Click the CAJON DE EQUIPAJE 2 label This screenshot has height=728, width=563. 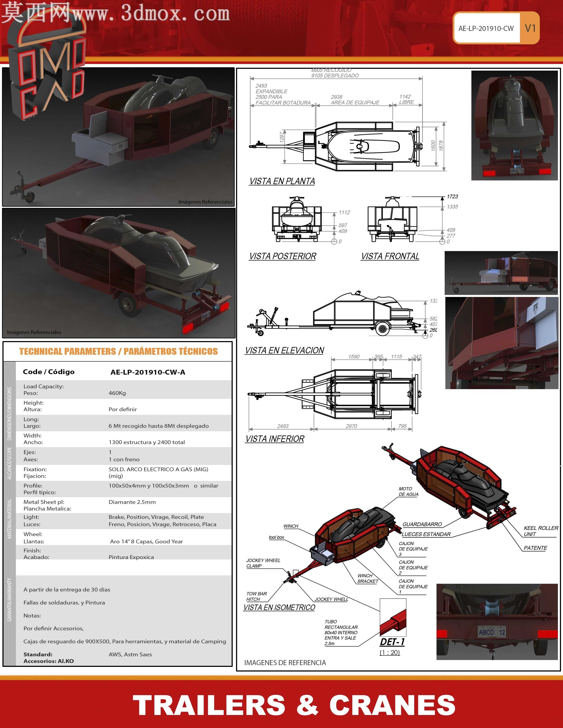413,568
